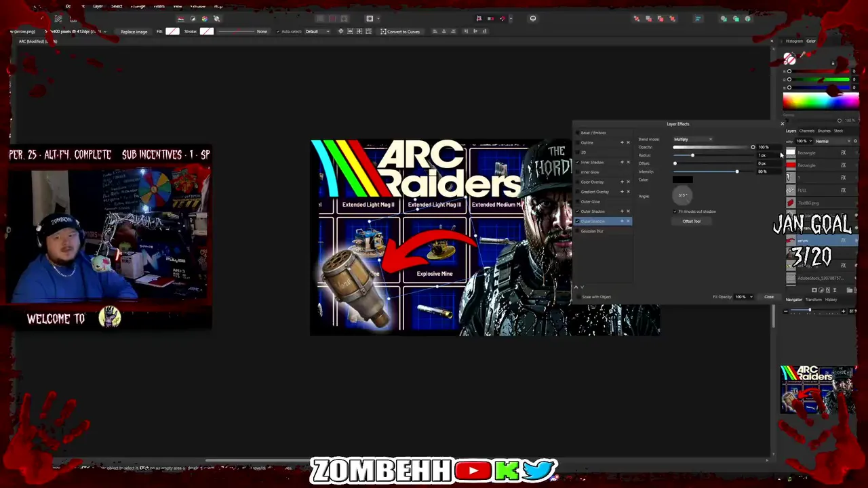Viewport: 868px width, 488px height.
Task: Click the Auto Contrast toolbar icon
Action: pos(193,18)
